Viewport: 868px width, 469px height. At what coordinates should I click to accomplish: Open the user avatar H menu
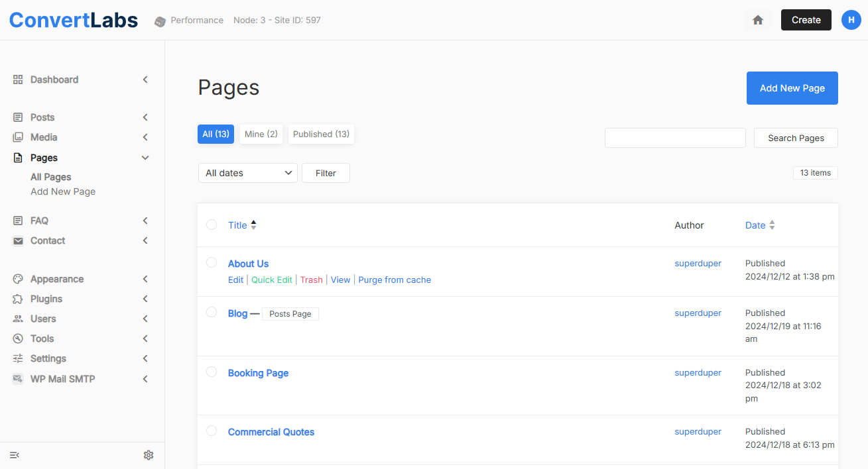coord(851,20)
